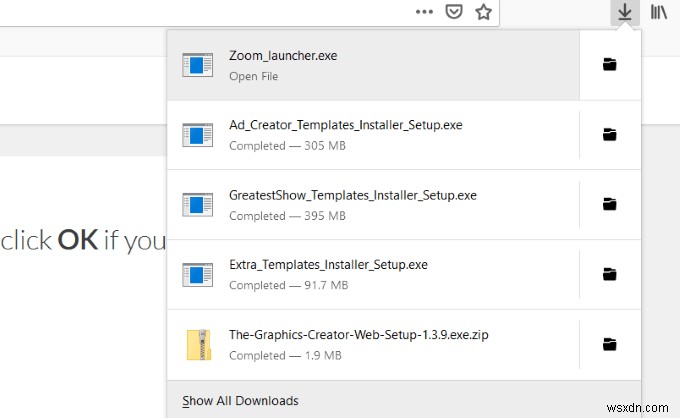Open The-Graphics-Creator-Web-Setup-1.3.9.exe.zip entry
This screenshot has height=418, width=680.
373,345
